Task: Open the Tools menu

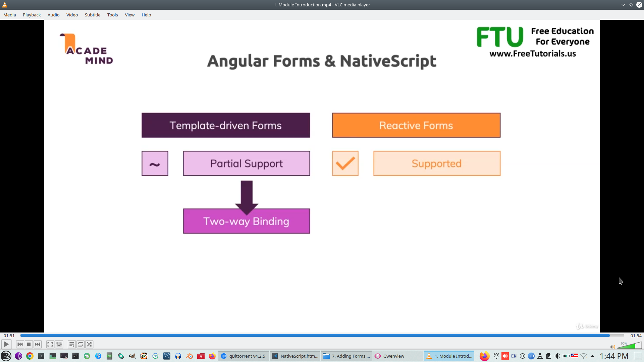Action: tap(112, 15)
